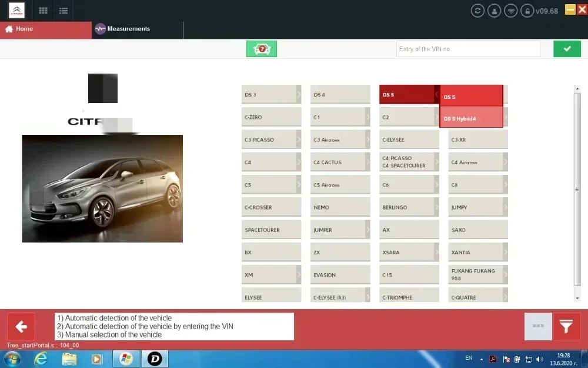Expand the BERLINGO model submenu arrow

(x=437, y=207)
